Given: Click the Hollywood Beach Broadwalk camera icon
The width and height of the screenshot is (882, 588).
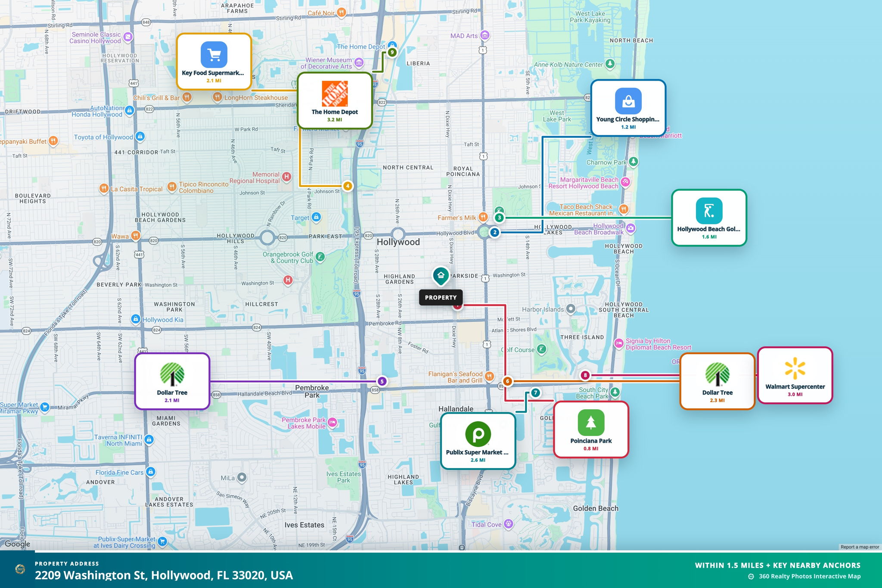Looking at the screenshot, I should point(630,228).
